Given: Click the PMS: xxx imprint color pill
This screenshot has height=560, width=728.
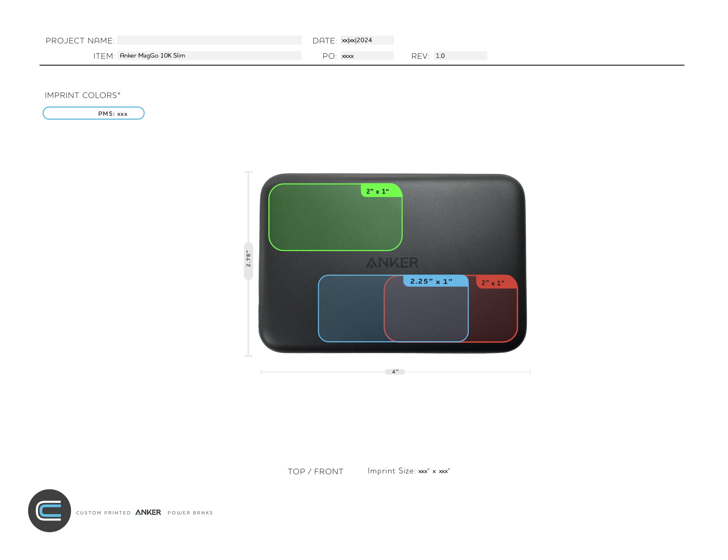Looking at the screenshot, I should pos(93,113).
